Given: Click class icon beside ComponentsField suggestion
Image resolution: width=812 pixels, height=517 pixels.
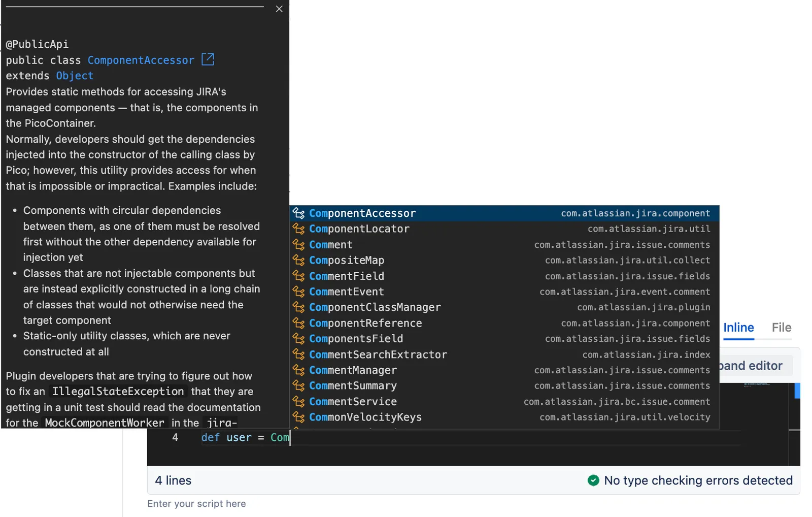Looking at the screenshot, I should click(298, 339).
